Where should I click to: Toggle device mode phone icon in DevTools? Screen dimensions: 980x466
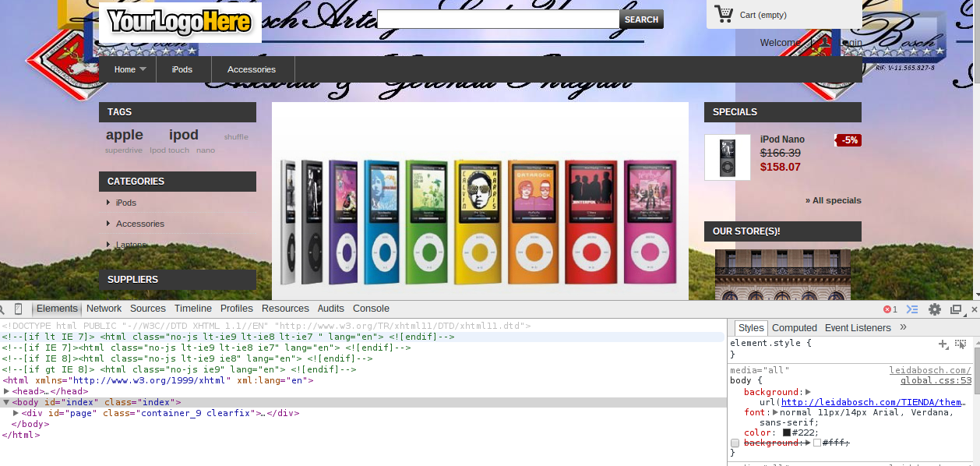19,309
